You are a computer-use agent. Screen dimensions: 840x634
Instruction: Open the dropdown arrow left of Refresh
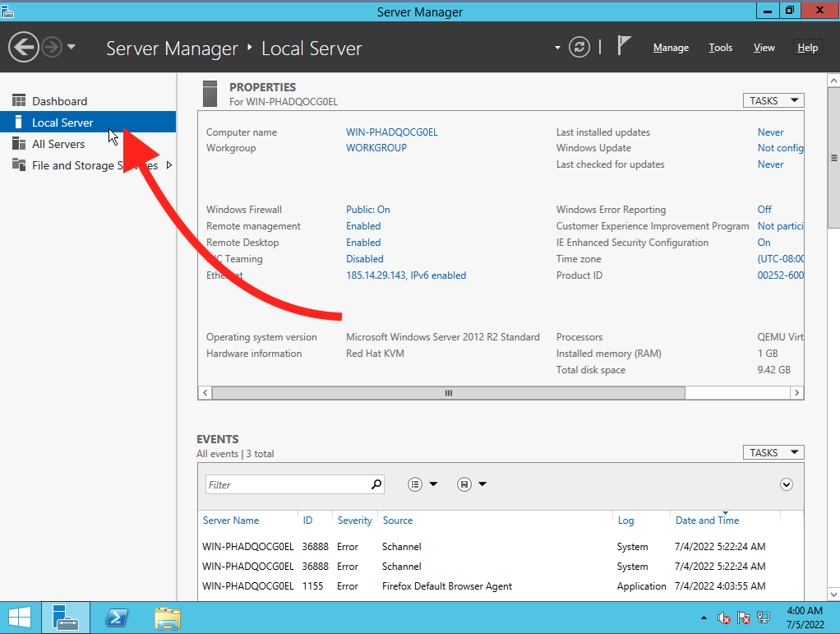click(x=558, y=48)
